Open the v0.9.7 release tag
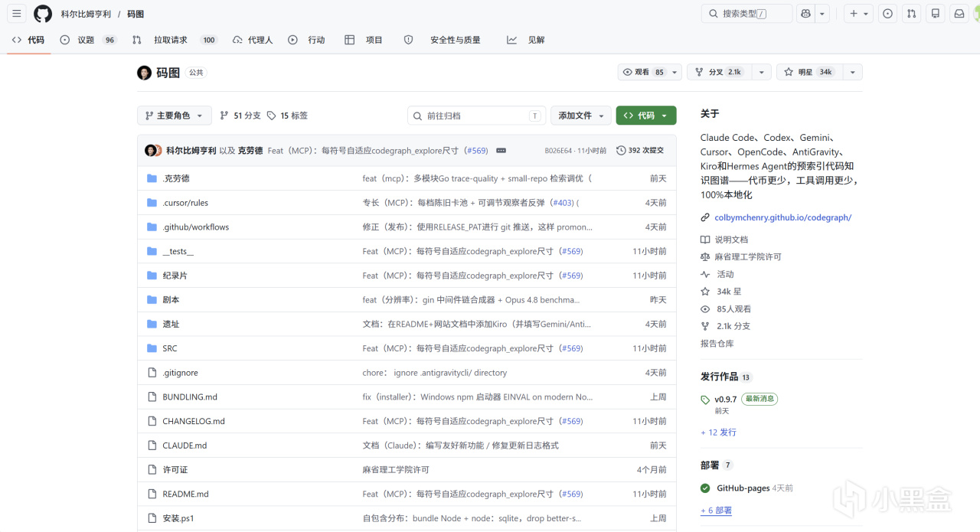The image size is (980, 532). pos(725,400)
